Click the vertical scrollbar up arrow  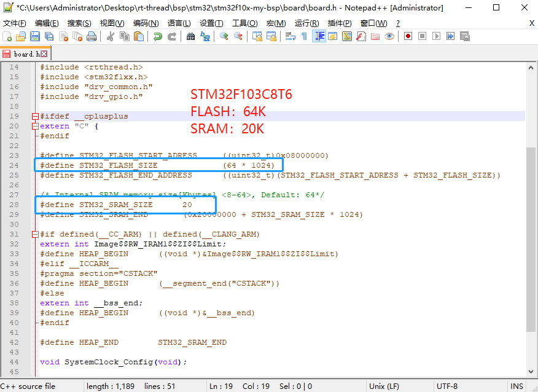click(531, 68)
